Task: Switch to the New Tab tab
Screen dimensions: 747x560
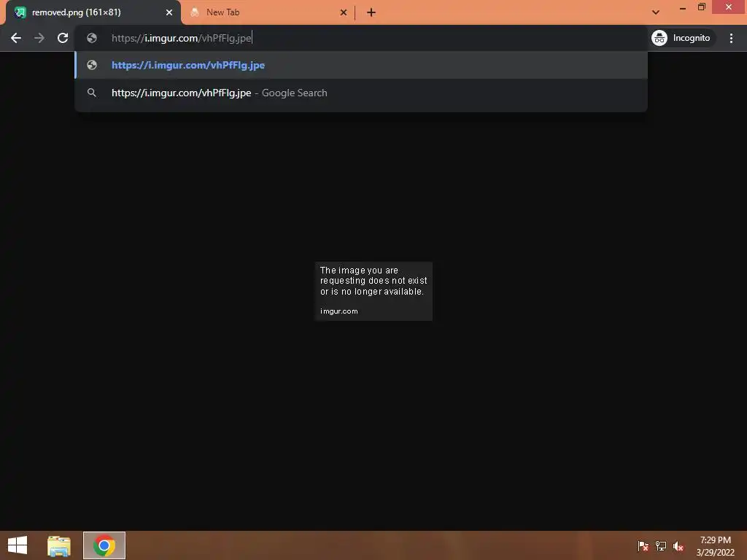Action: click(x=268, y=12)
